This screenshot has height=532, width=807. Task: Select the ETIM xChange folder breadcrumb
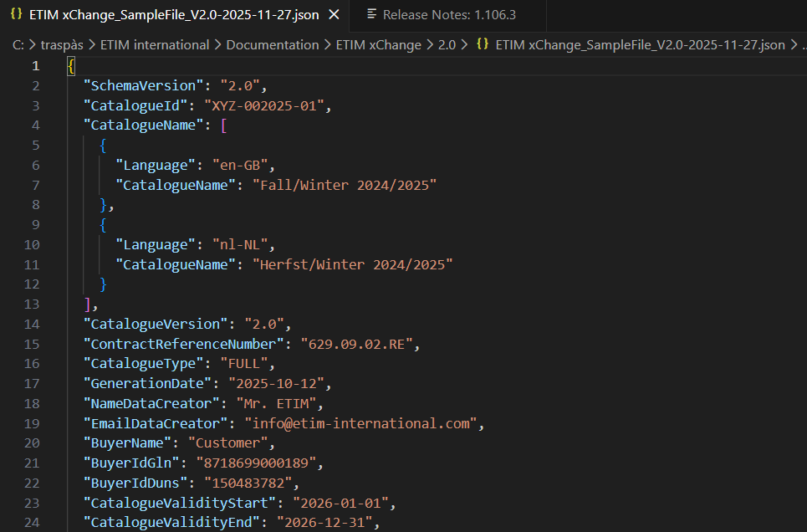point(378,45)
